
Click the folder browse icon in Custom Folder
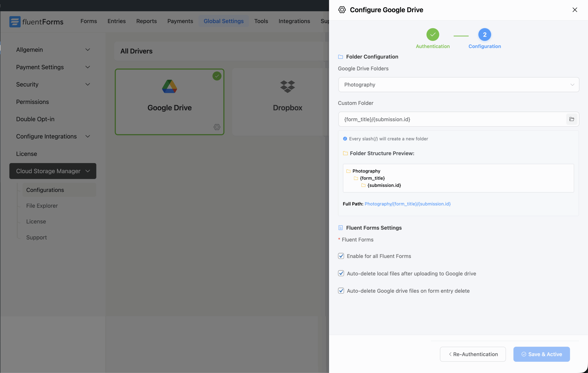572,119
